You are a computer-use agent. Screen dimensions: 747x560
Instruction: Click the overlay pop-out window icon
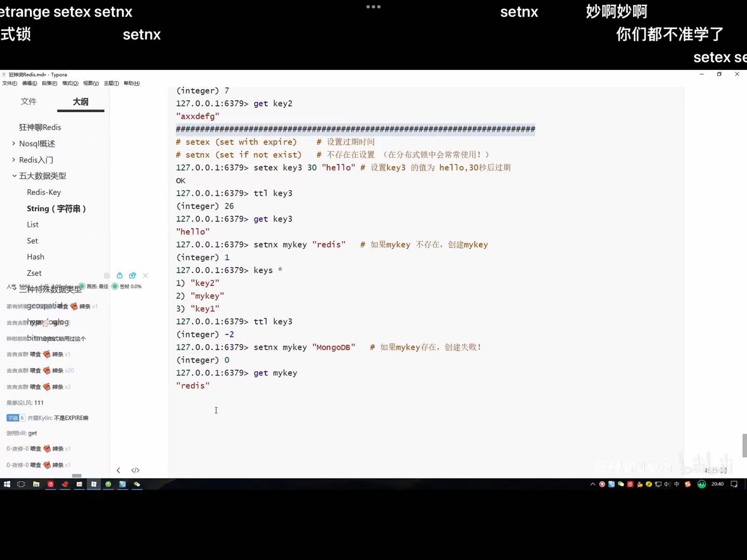[132, 276]
